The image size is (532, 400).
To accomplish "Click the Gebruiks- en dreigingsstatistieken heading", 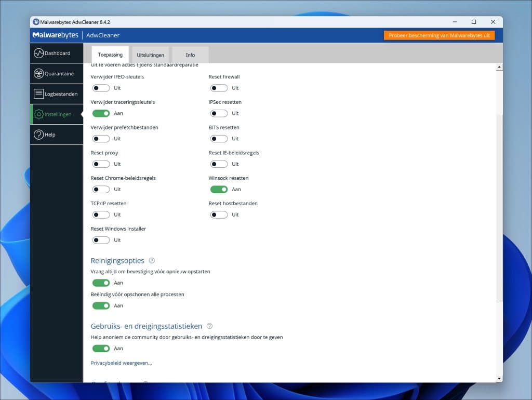I will click(146, 326).
